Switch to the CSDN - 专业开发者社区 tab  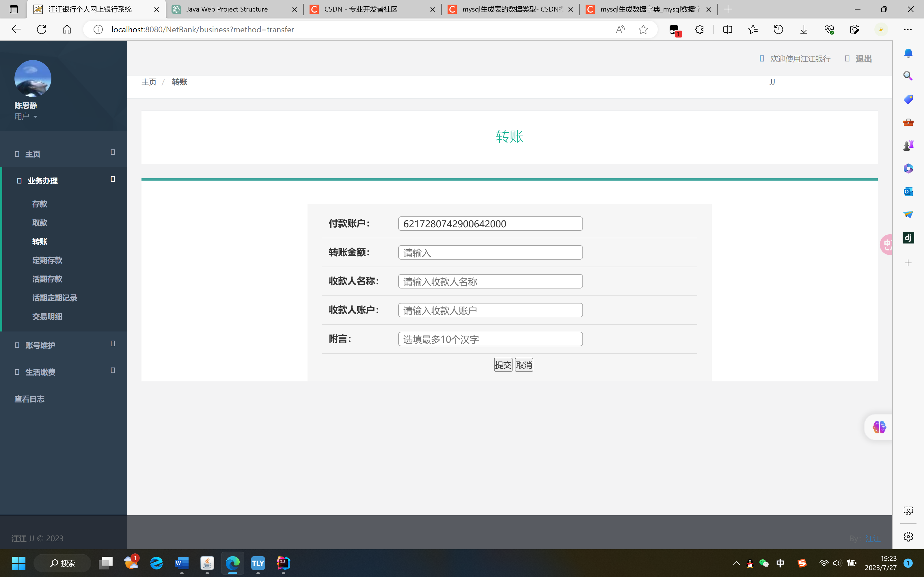[360, 9]
